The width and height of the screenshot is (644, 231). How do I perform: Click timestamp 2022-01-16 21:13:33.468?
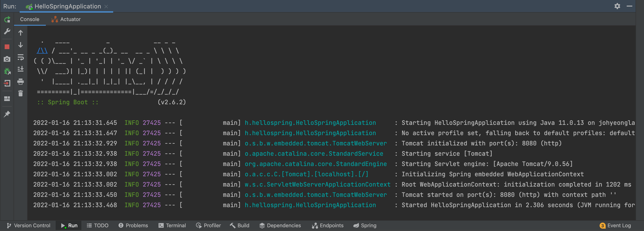tap(75, 205)
